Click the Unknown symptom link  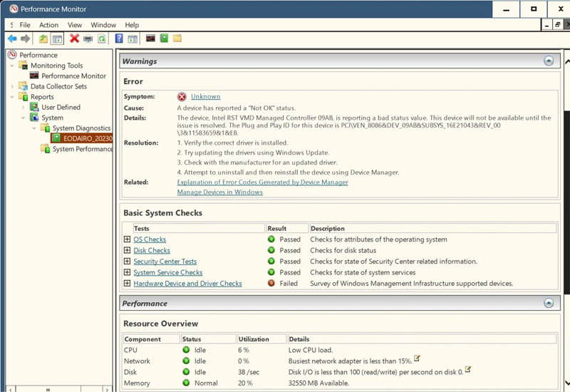point(205,96)
